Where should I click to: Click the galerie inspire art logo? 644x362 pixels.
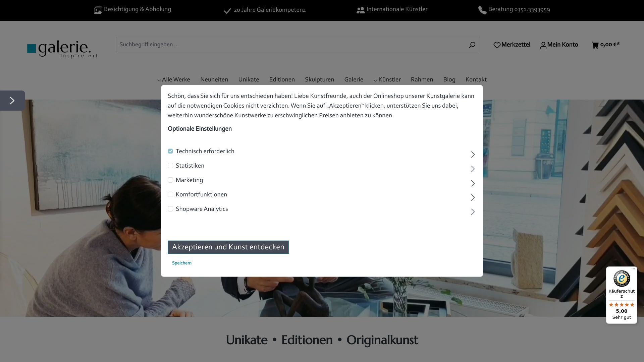[x=62, y=49]
